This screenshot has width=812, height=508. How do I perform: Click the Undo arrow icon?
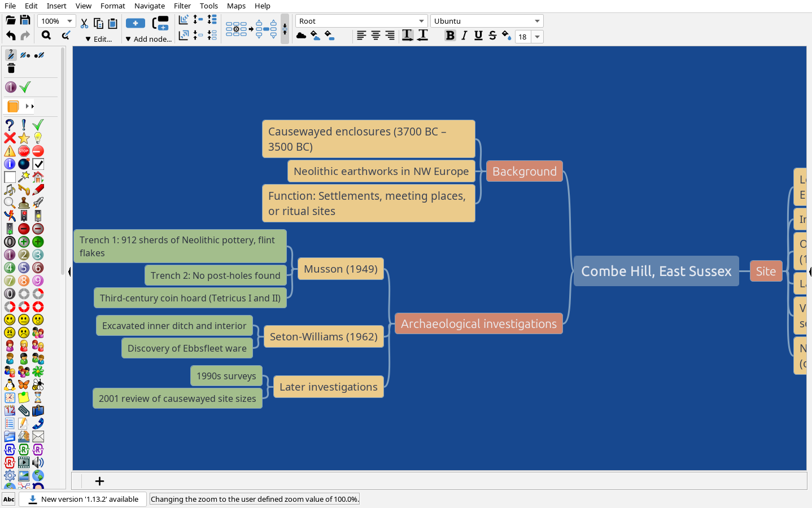coord(11,36)
